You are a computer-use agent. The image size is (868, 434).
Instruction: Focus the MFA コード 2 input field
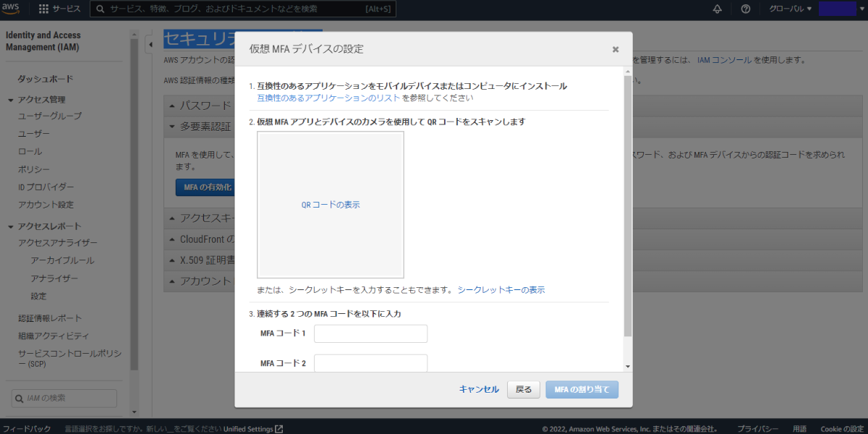point(371,362)
